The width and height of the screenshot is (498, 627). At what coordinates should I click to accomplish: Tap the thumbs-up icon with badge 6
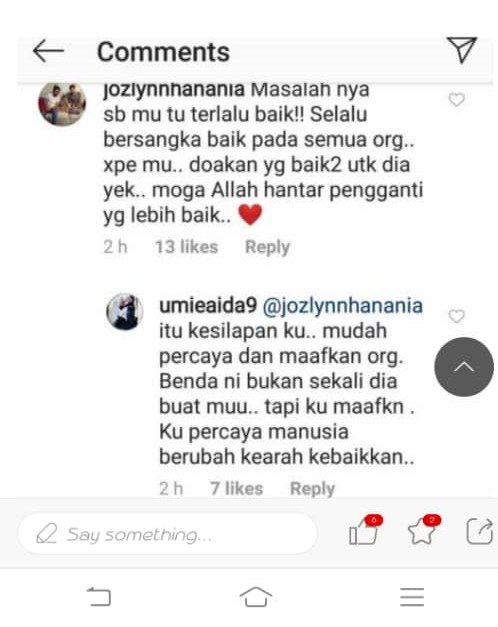click(x=366, y=531)
